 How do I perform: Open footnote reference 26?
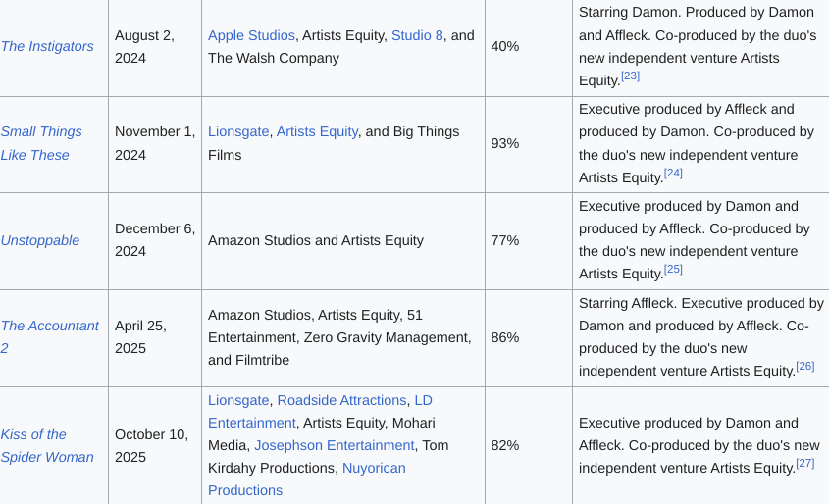click(804, 366)
